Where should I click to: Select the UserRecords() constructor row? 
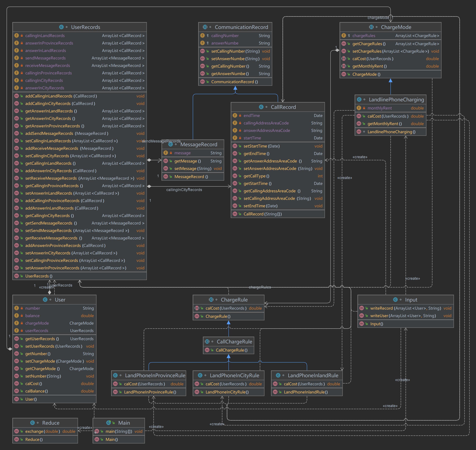[x=79, y=276]
